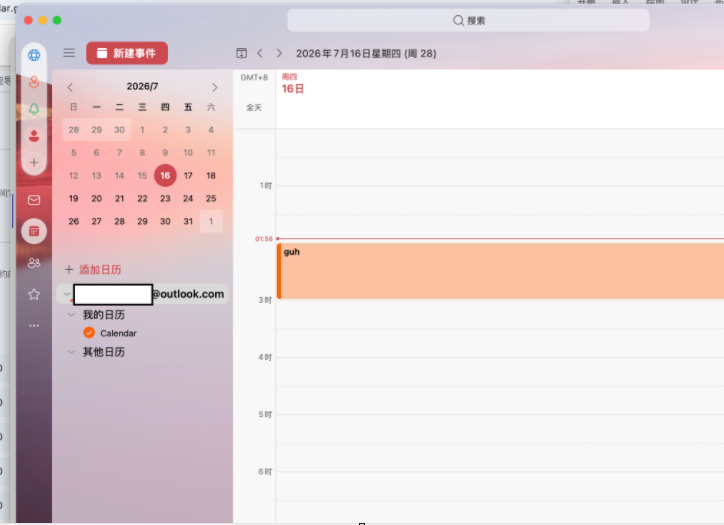The image size is (724, 525).
Task: Select the red profile person icon
Action: tap(34, 136)
